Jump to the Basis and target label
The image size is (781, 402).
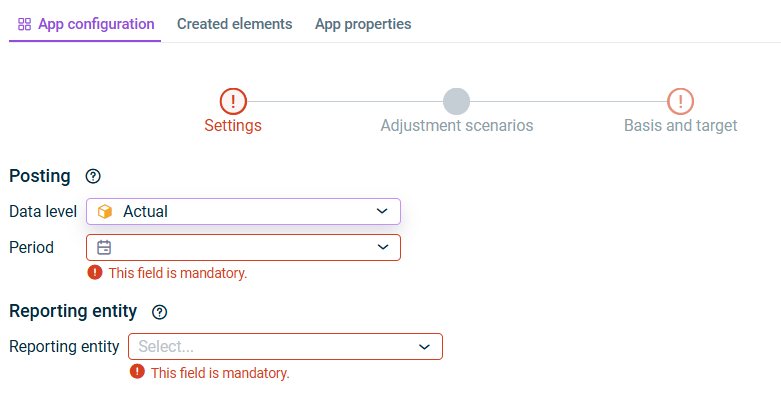point(681,126)
